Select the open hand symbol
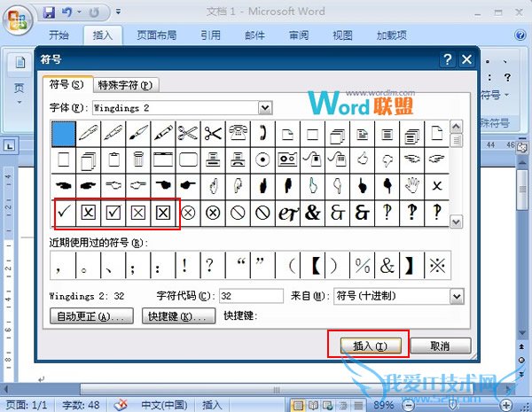532x412 pixels. (412, 186)
